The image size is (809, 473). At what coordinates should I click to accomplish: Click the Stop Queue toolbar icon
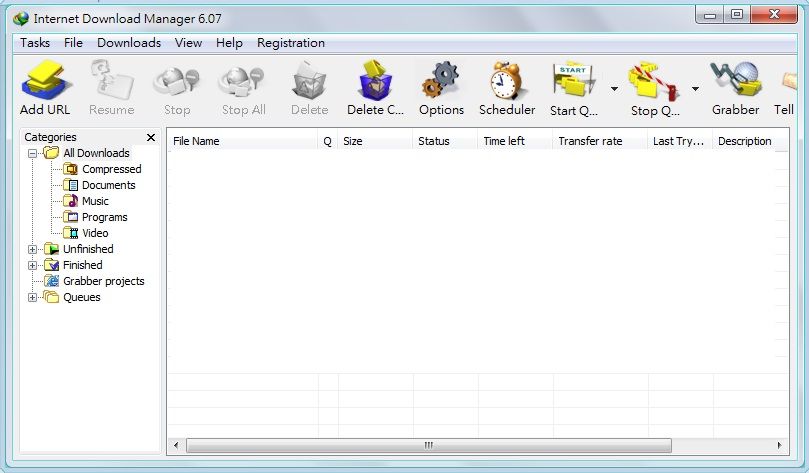[x=654, y=81]
